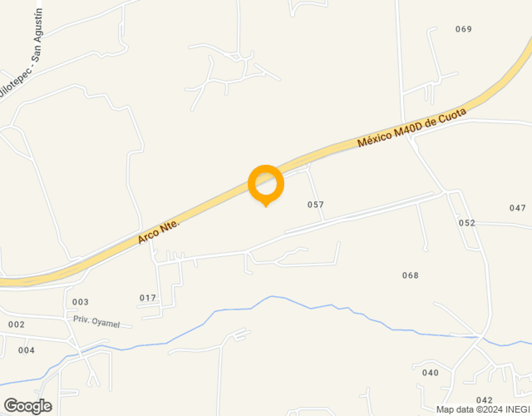Select the 042 area label

pyautogui.click(x=484, y=400)
